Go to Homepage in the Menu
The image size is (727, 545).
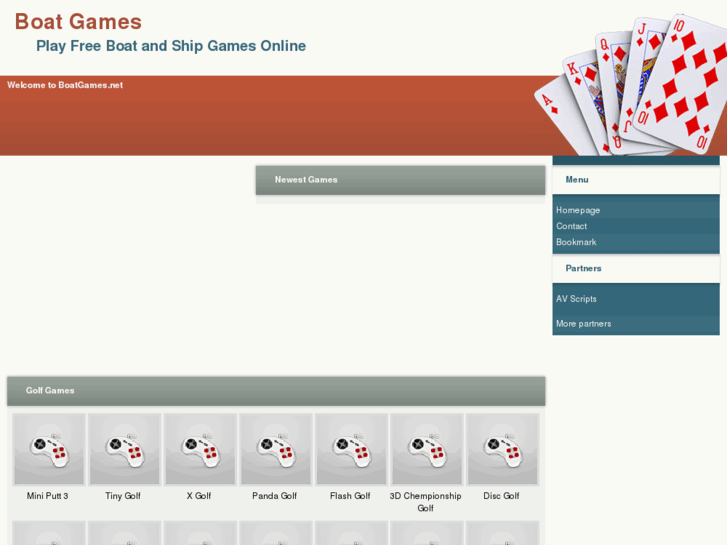coord(578,210)
